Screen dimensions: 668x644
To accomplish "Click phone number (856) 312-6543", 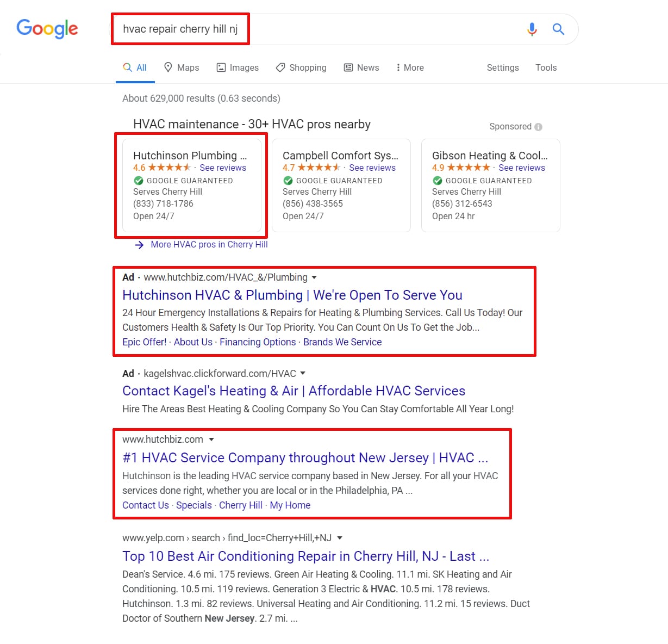I will click(462, 203).
